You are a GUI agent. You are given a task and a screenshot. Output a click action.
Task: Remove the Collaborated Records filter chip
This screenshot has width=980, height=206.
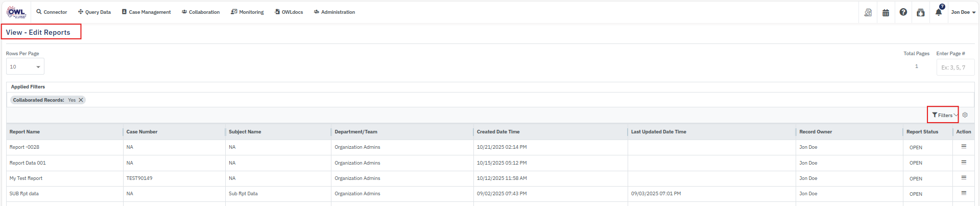pyautogui.click(x=81, y=100)
